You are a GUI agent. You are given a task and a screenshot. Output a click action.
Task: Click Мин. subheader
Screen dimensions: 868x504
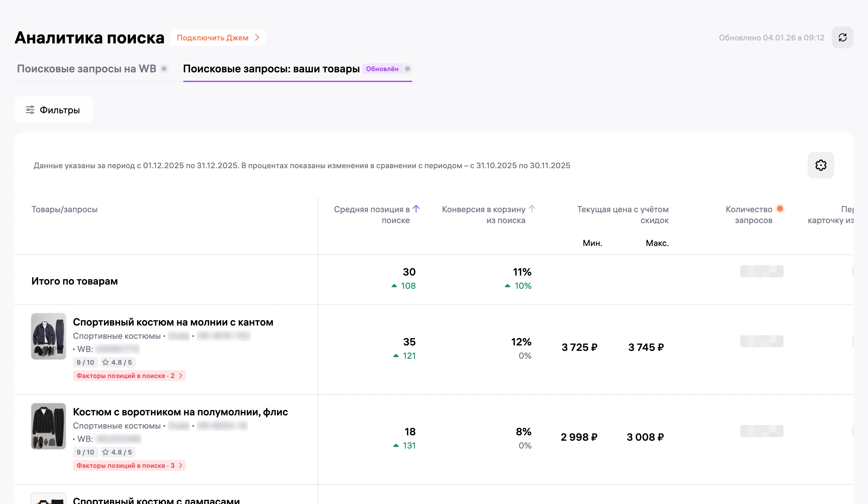coord(592,243)
